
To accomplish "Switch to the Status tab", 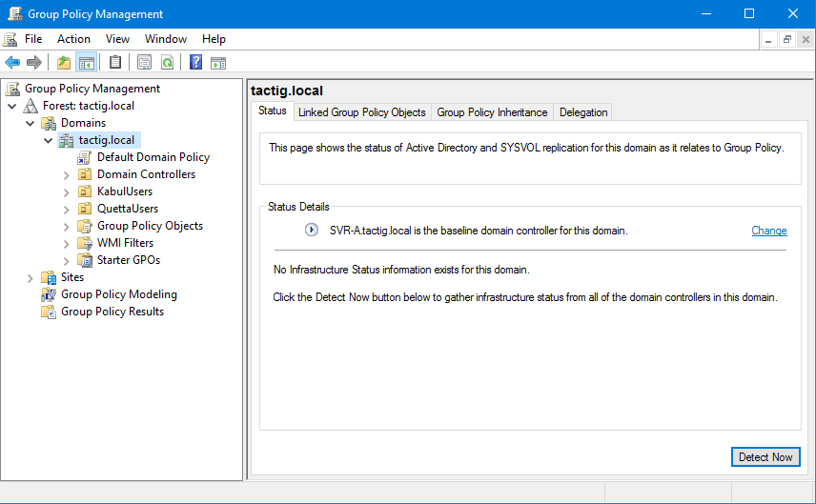I will pyautogui.click(x=273, y=111).
